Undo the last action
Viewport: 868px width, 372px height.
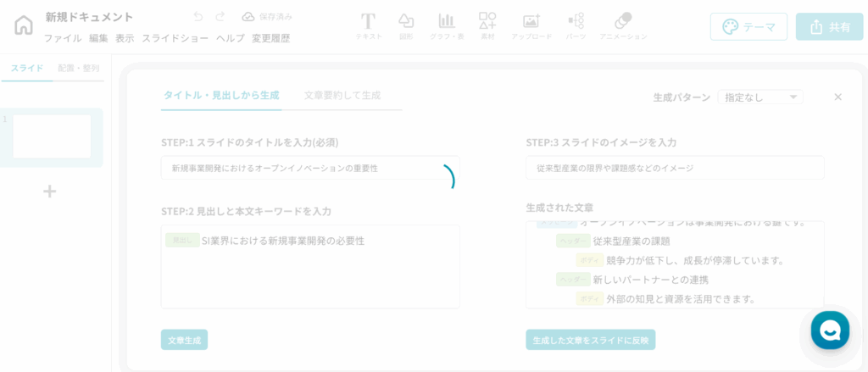click(x=198, y=17)
